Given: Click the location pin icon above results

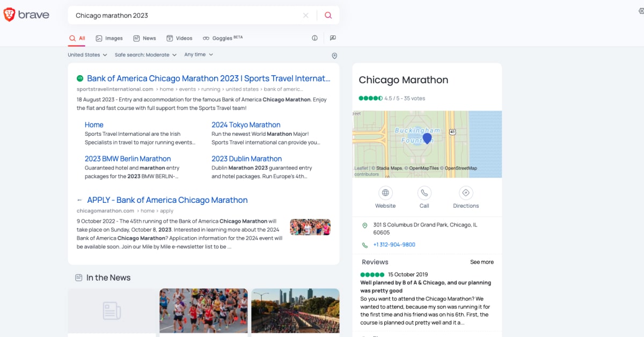Looking at the screenshot, I should click(x=334, y=56).
